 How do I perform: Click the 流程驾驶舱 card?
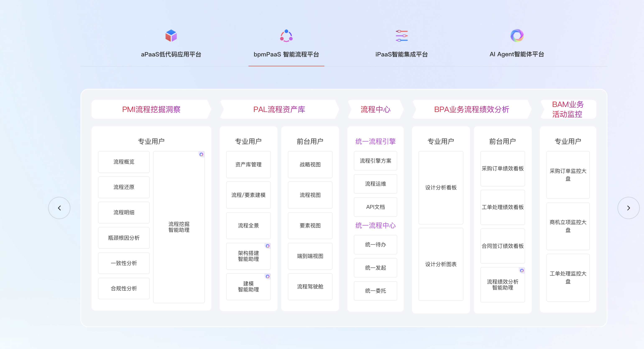coord(310,287)
